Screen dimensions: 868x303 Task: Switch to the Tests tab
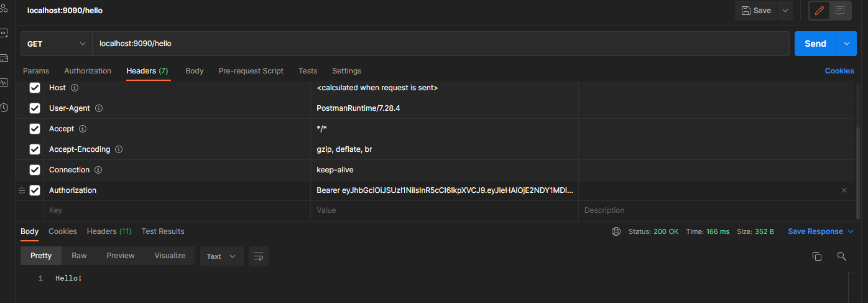point(308,71)
